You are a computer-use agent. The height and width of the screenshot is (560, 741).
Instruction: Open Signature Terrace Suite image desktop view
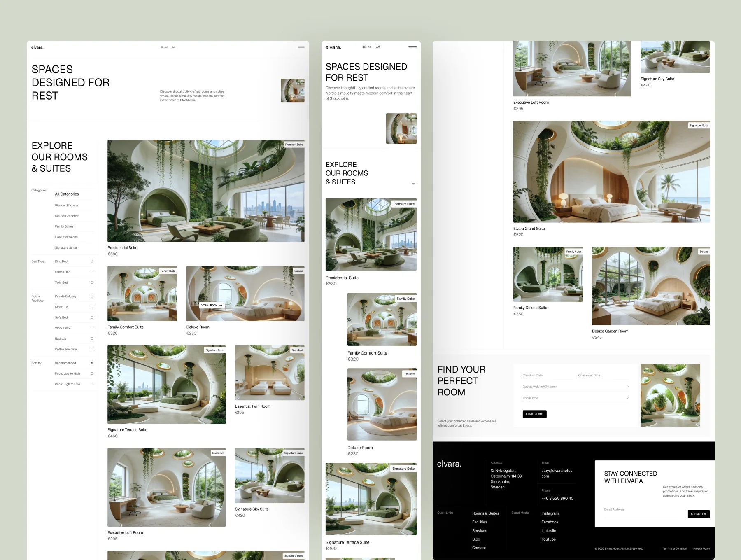[x=166, y=385]
